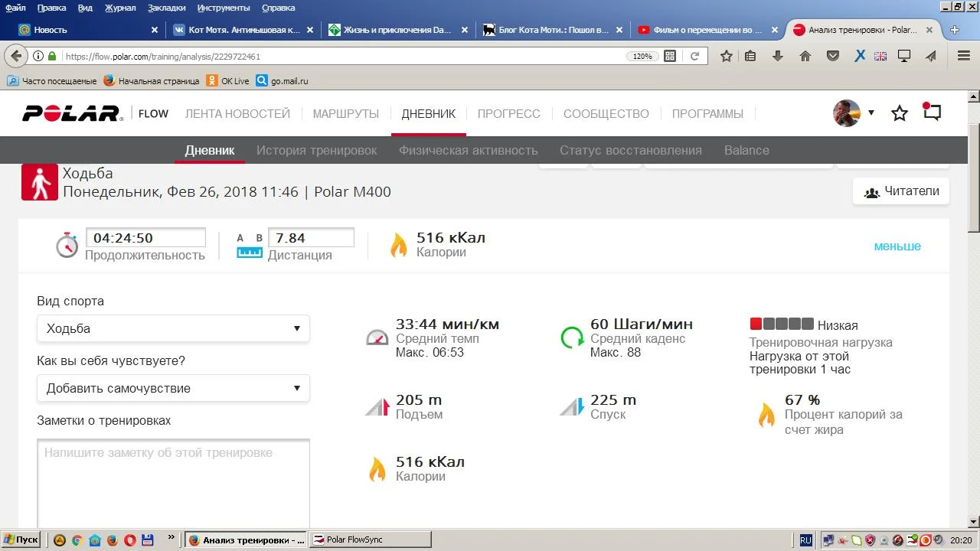Click the Polar logo

pos(72,113)
